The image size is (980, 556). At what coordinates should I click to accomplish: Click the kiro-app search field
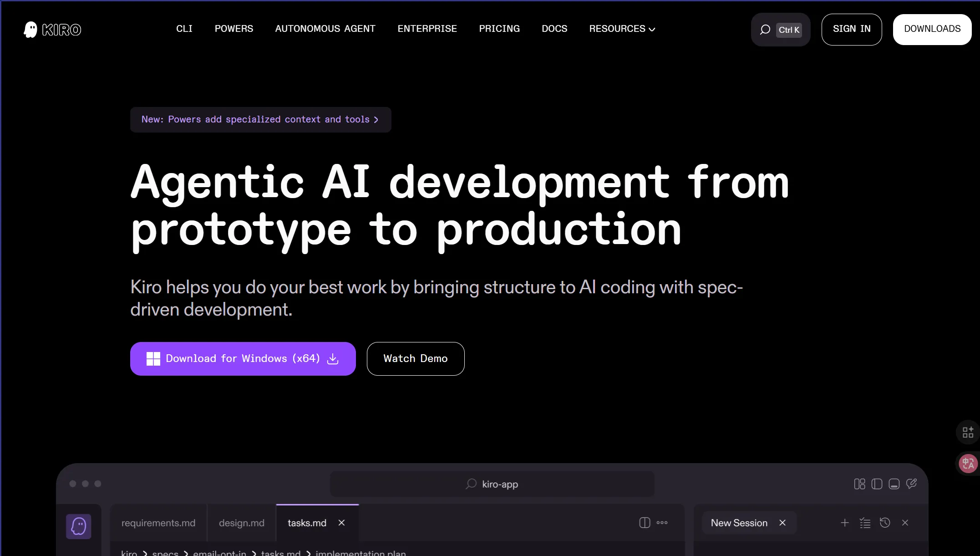point(492,484)
